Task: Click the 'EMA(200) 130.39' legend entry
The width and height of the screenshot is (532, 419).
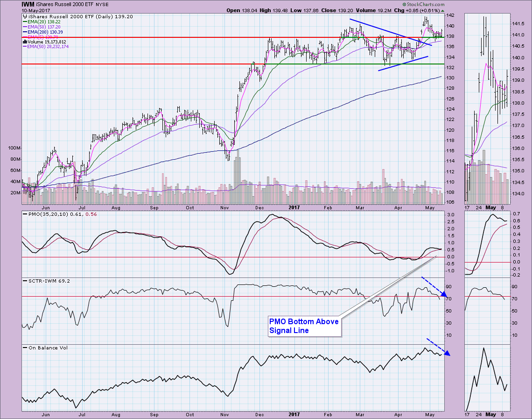Action: click(45, 32)
